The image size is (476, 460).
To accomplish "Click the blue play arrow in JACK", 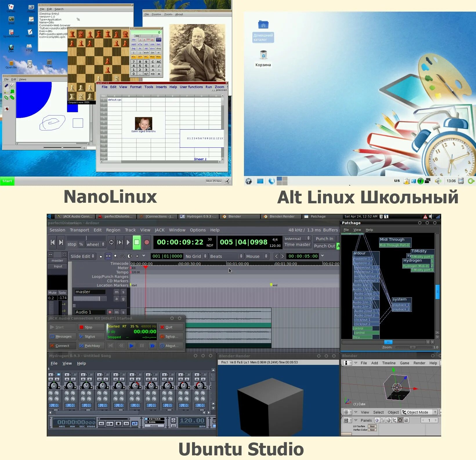I will 131,346.
